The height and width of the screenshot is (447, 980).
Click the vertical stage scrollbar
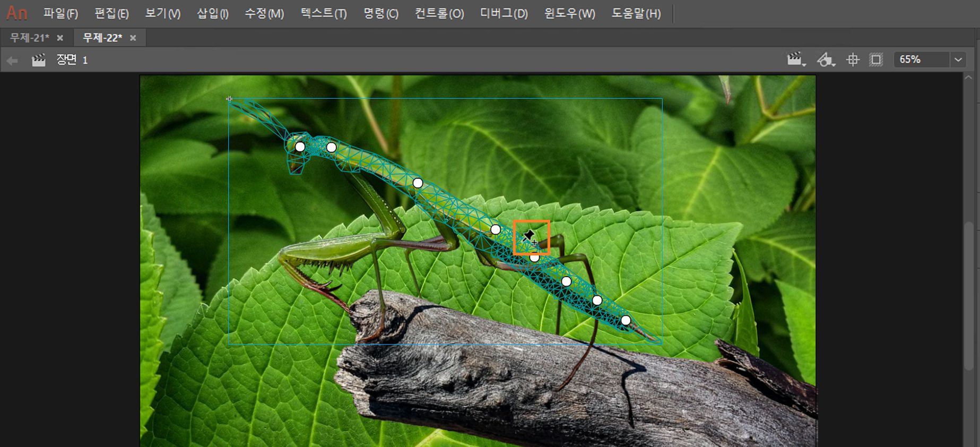click(969, 295)
